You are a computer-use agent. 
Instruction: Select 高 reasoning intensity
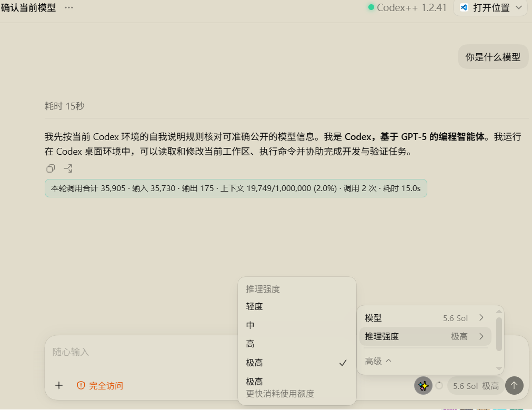(297, 344)
